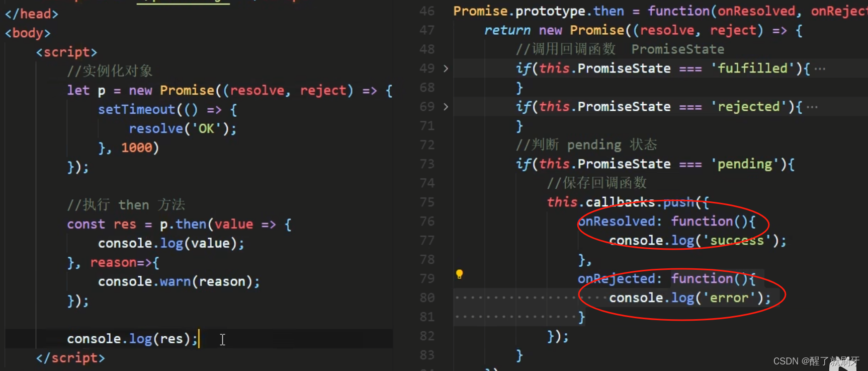The width and height of the screenshot is (868, 371).
Task: Click console.log('error'); on line 80
Action: tap(690, 298)
